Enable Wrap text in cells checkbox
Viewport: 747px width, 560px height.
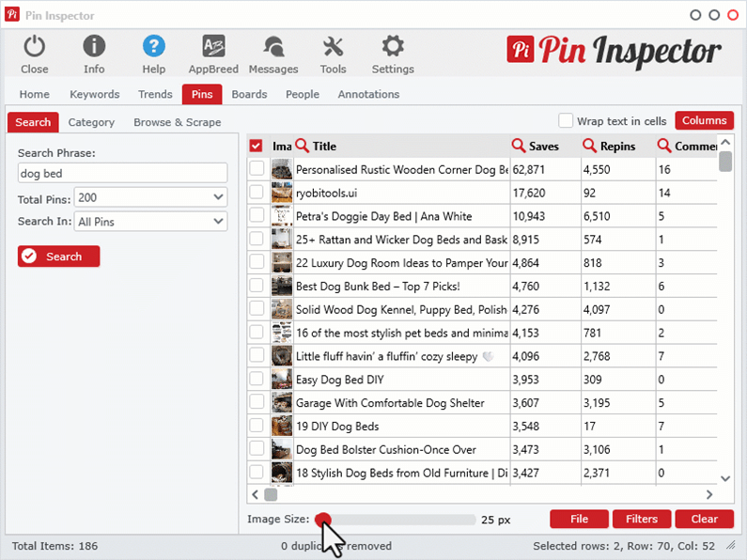[566, 120]
